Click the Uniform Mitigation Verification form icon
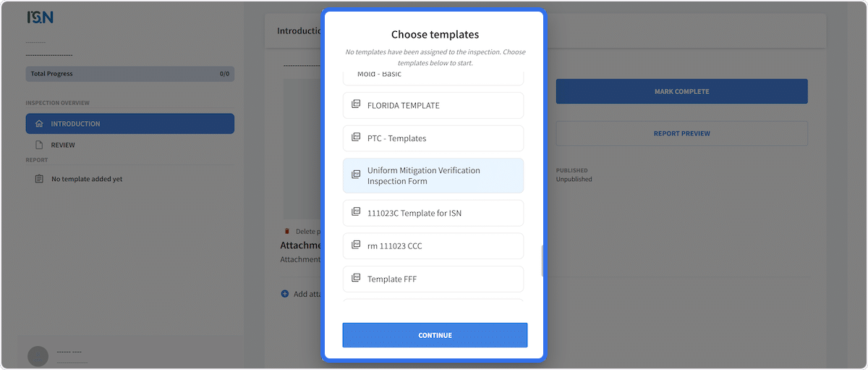The height and width of the screenshot is (370, 868). (356, 175)
